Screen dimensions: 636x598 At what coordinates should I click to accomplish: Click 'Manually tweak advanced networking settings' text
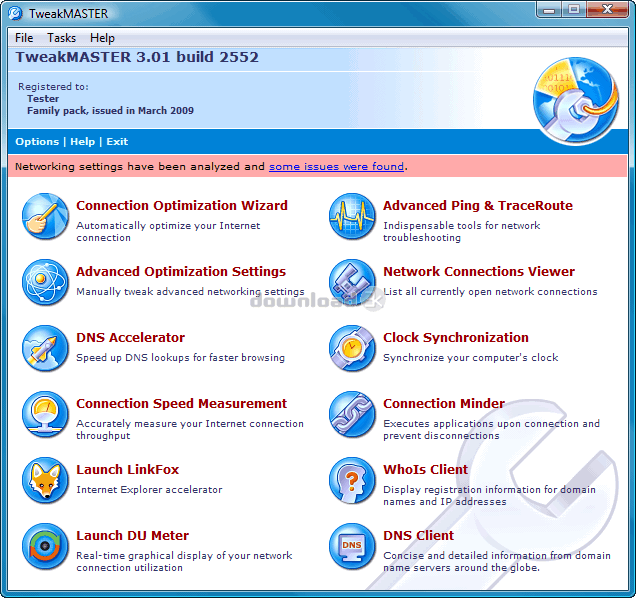click(x=190, y=292)
